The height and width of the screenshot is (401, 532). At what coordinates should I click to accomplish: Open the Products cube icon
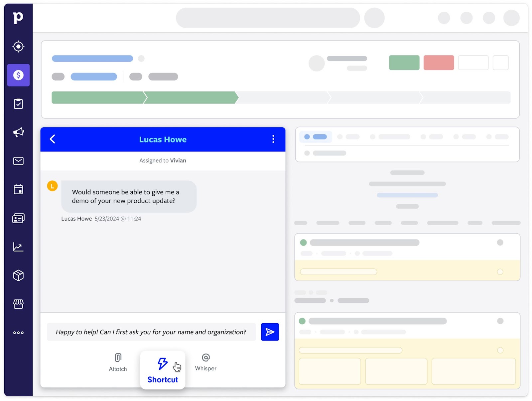pyautogui.click(x=18, y=275)
